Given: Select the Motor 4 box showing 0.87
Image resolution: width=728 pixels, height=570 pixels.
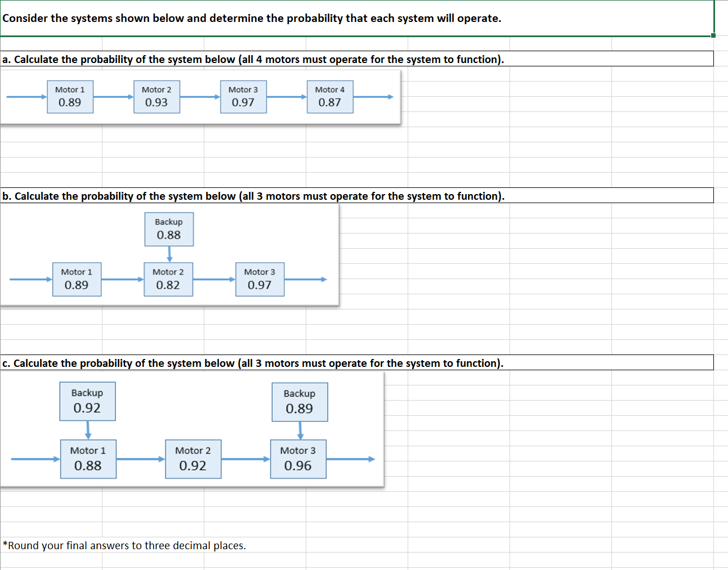Looking at the screenshot, I should pos(330,96).
